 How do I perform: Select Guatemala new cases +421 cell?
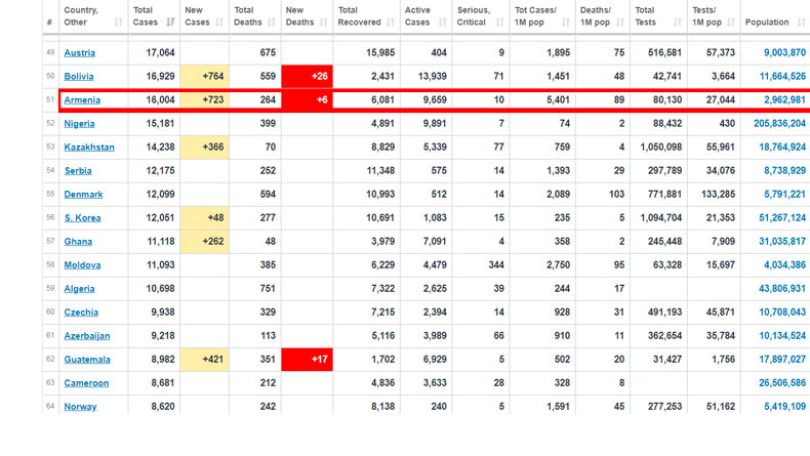pyautogui.click(x=205, y=359)
